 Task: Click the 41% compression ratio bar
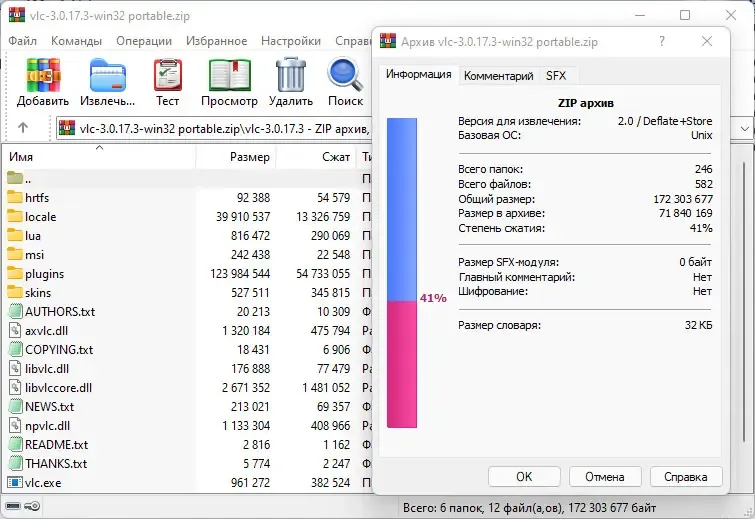(402, 272)
